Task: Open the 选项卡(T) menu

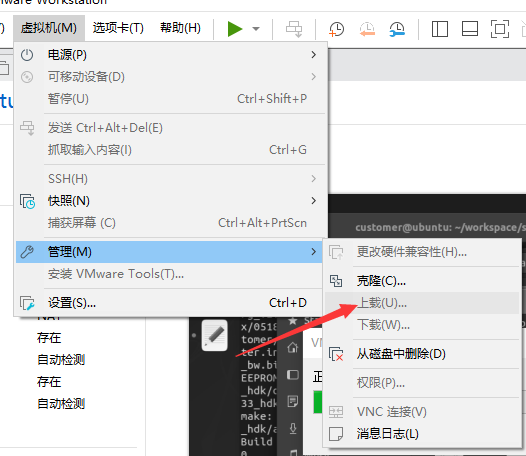Action: click(x=118, y=28)
